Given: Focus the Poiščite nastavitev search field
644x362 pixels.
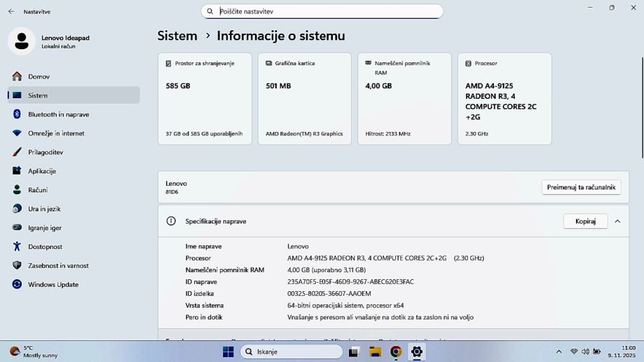Looking at the screenshot, I should 322,11.
